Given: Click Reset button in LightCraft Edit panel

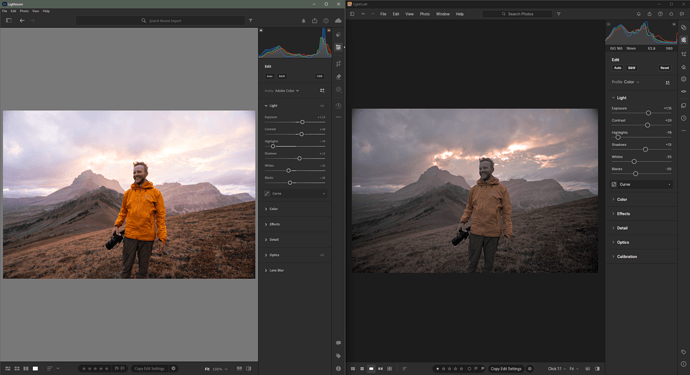Looking at the screenshot, I should tap(664, 68).
